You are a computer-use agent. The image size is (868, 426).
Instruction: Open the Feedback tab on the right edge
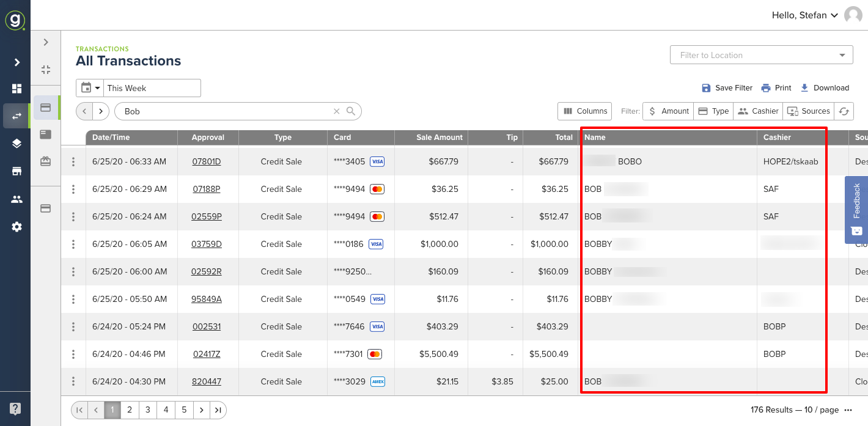[856, 210]
